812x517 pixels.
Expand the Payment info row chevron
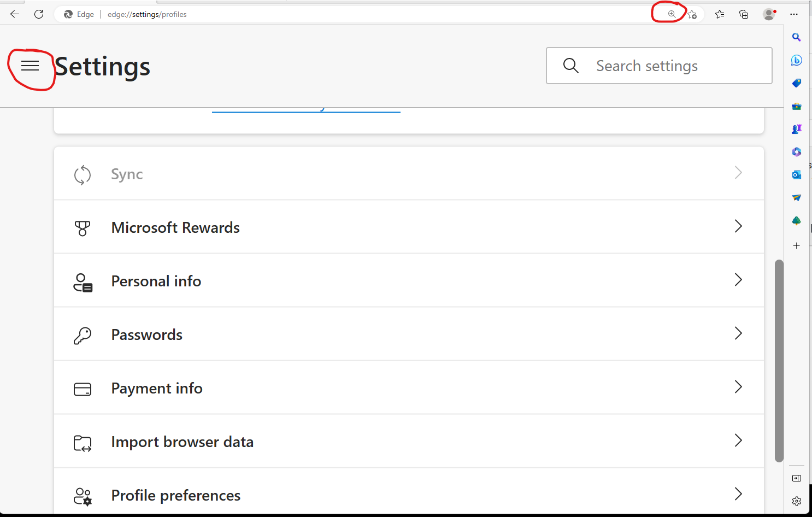coord(738,387)
